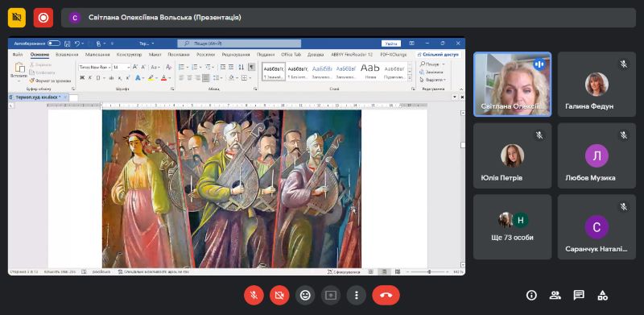This screenshot has height=315, width=644.
Task: Clear all formatting icon in font group
Action: click(x=169, y=67)
